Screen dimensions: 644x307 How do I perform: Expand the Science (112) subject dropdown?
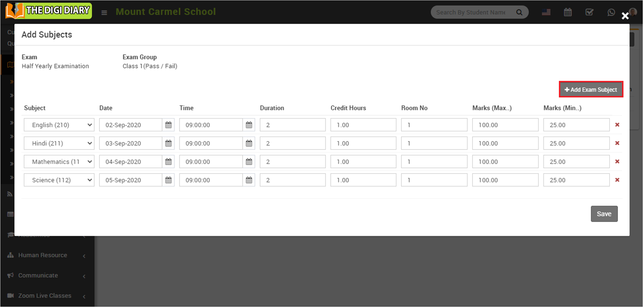[x=59, y=180]
